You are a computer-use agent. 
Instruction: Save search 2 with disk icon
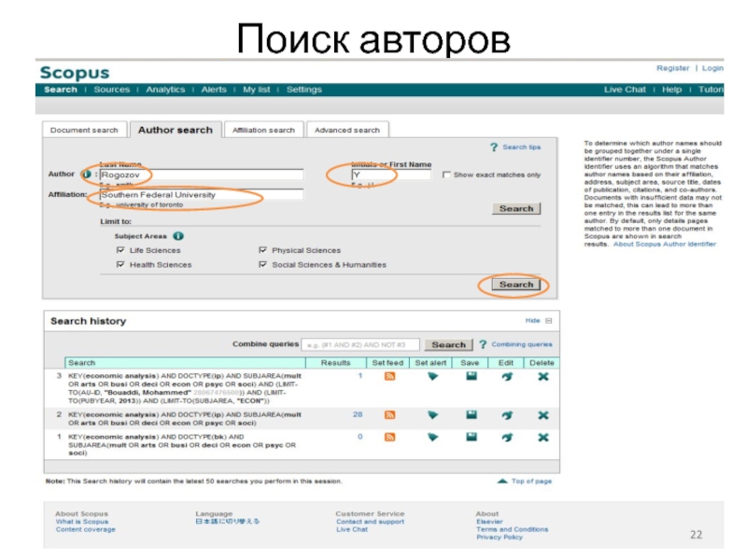pos(472,414)
